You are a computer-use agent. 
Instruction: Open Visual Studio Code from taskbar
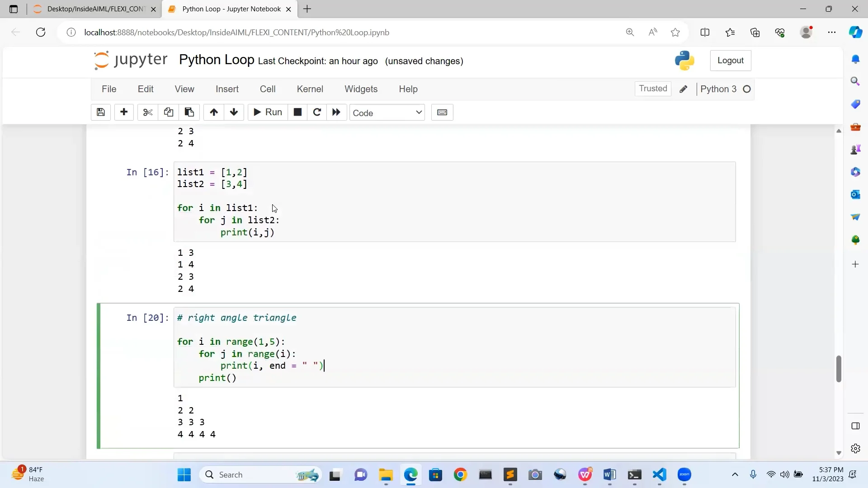[x=660, y=475]
